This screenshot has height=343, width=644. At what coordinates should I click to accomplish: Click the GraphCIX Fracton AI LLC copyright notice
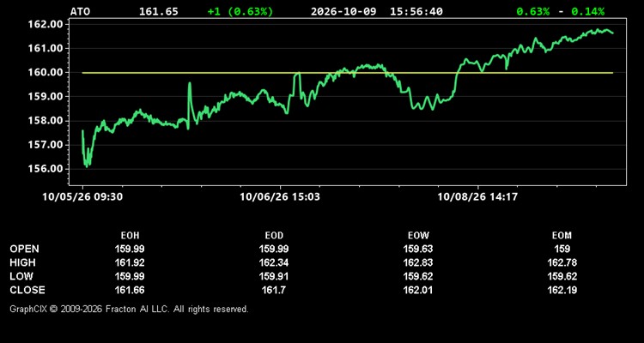click(x=129, y=309)
